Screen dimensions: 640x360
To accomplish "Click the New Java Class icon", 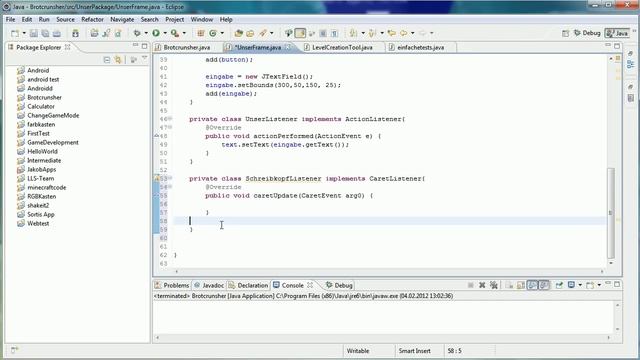I will point(213,33).
